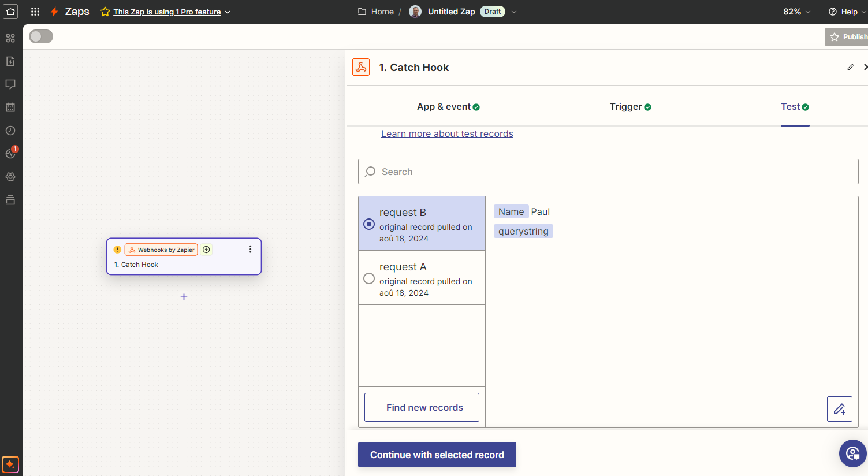Click the home icon in top-left corner
The width and height of the screenshot is (868, 476).
pos(10,12)
